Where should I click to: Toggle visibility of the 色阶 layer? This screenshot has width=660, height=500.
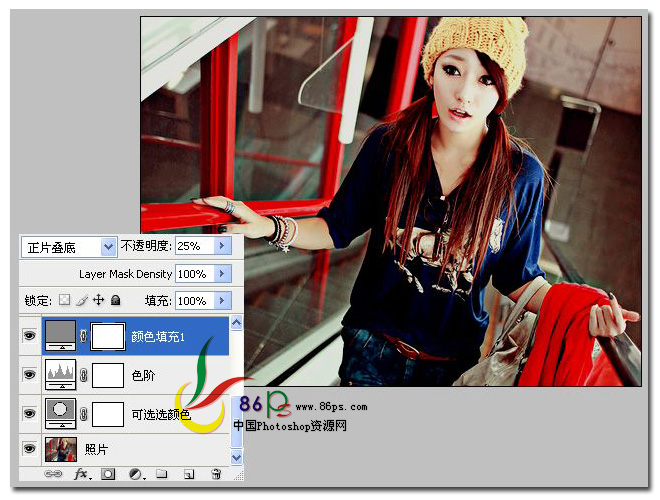click(29, 374)
